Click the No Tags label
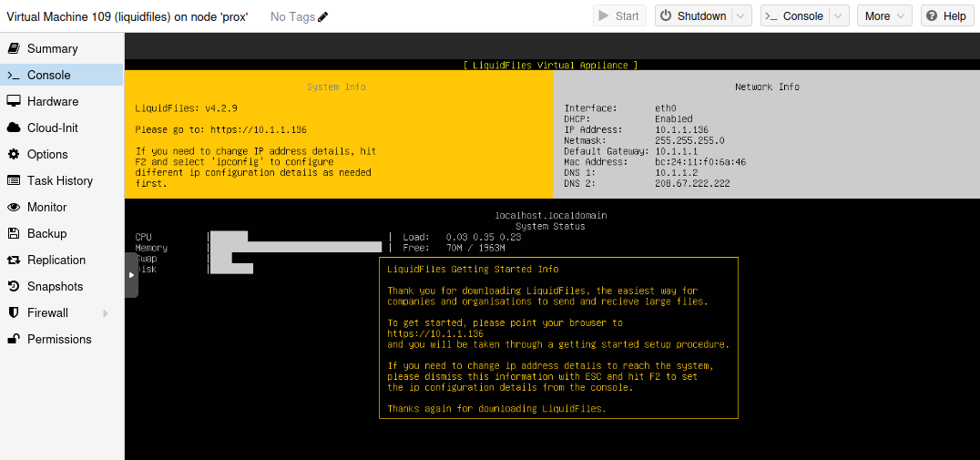 coord(292,17)
